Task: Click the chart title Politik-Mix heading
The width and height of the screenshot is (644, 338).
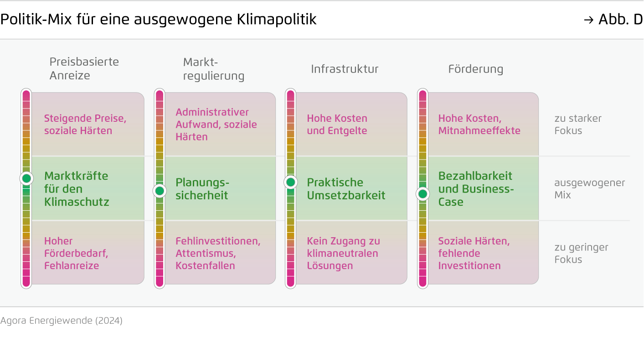Action: point(158,20)
